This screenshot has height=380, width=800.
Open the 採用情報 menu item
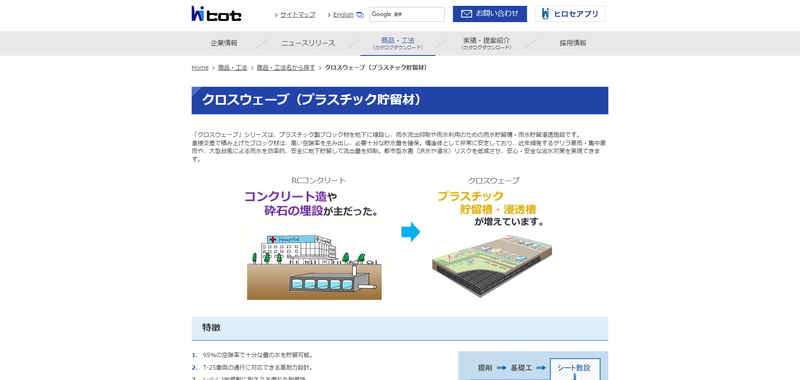(x=573, y=43)
